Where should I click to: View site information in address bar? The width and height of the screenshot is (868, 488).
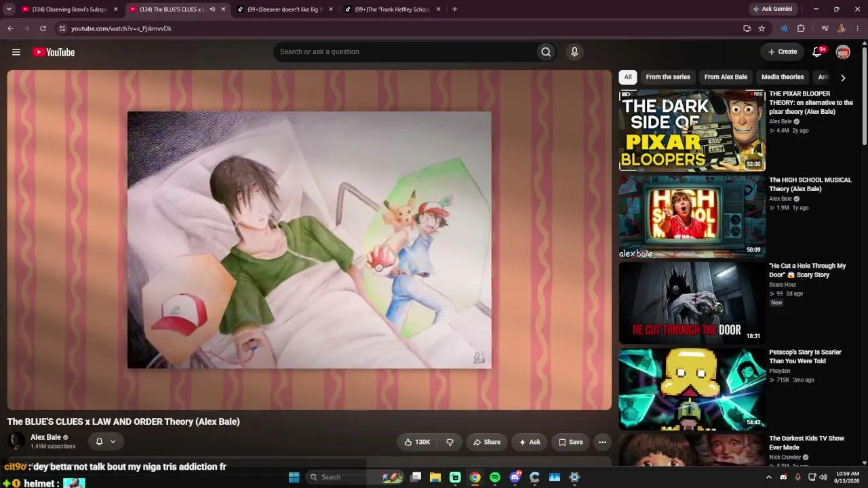(x=62, y=28)
